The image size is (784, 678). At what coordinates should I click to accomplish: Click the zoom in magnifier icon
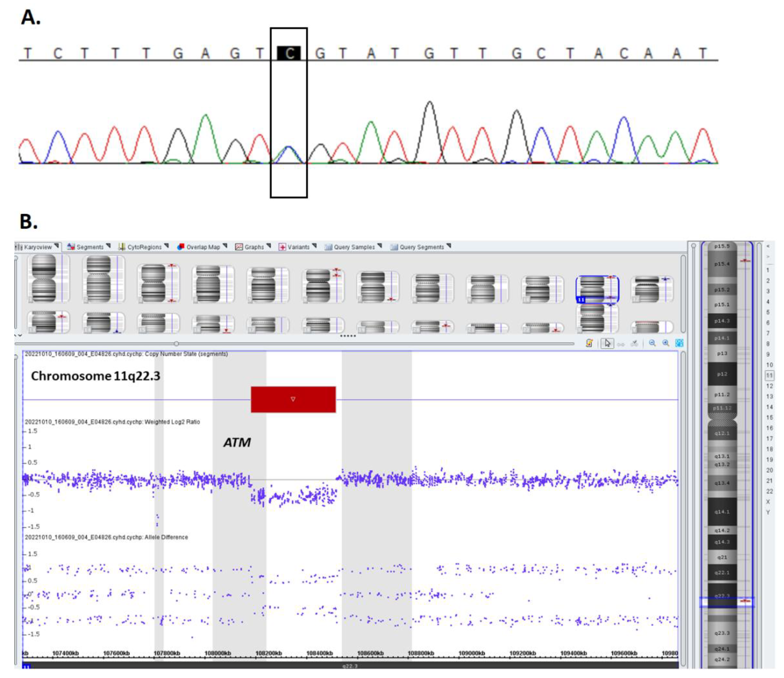point(666,343)
